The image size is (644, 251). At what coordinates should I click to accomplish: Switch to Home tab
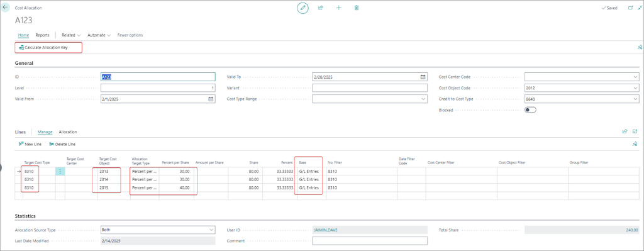coord(23,35)
